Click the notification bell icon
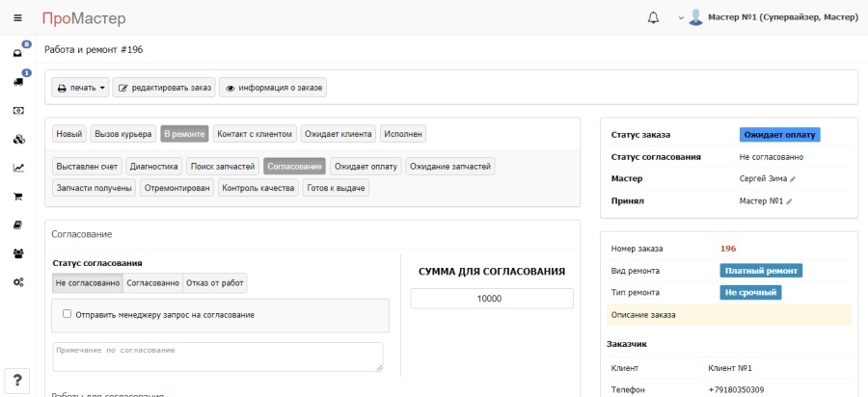Image resolution: width=868 pixels, height=397 pixels. click(653, 18)
